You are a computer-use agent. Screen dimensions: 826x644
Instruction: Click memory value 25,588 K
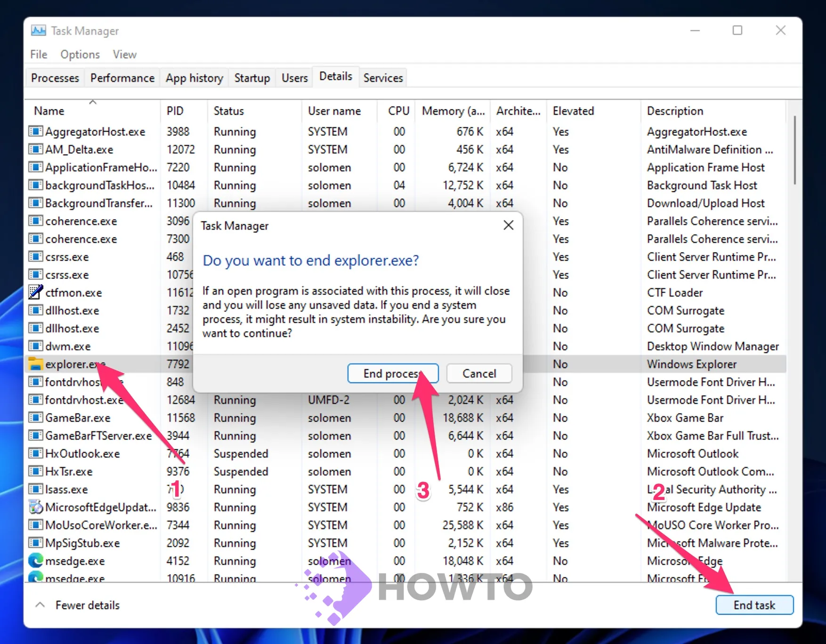(x=463, y=525)
